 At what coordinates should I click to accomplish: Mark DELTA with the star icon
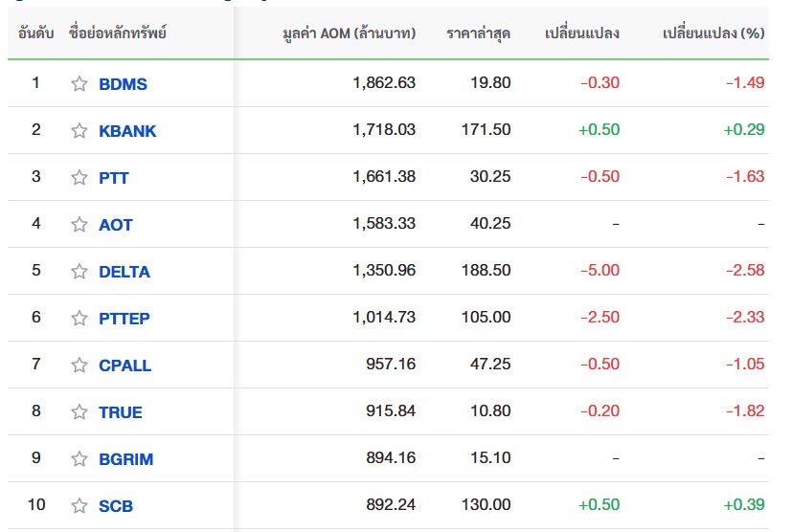79,271
